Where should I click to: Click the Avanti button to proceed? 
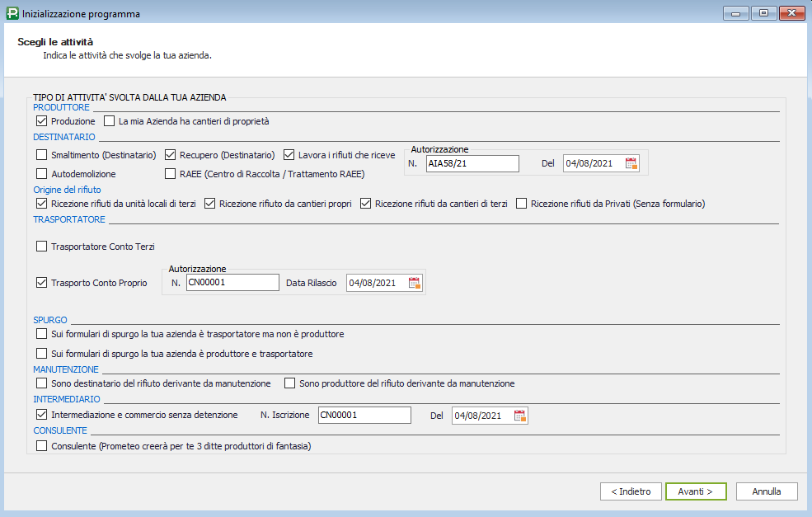tap(696, 491)
